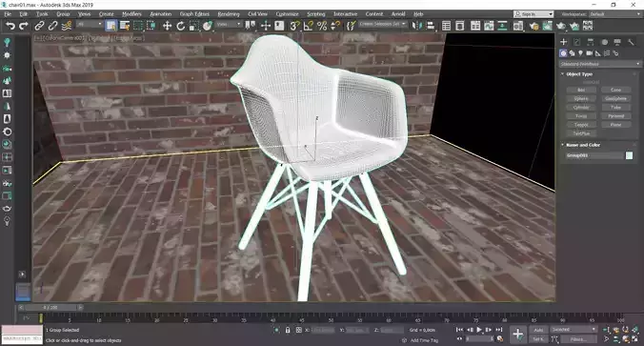The height and width of the screenshot is (346, 644).
Task: Collapse the Object Type rollout
Action: pos(579,74)
